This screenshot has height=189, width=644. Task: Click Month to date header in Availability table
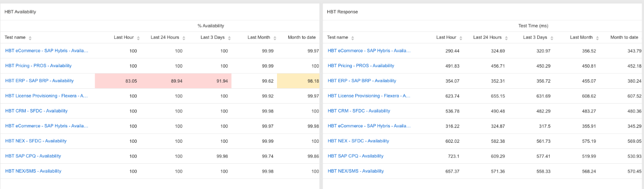(302, 37)
